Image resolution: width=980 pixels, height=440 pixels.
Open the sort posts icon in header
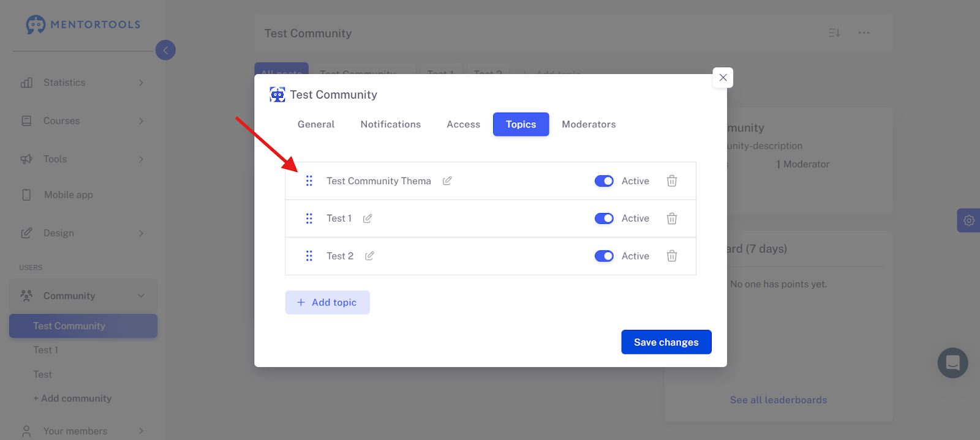pyautogui.click(x=834, y=33)
